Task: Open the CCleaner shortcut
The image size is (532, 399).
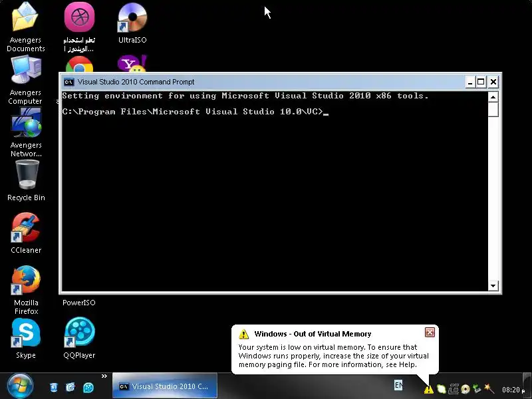Action: click(26, 227)
